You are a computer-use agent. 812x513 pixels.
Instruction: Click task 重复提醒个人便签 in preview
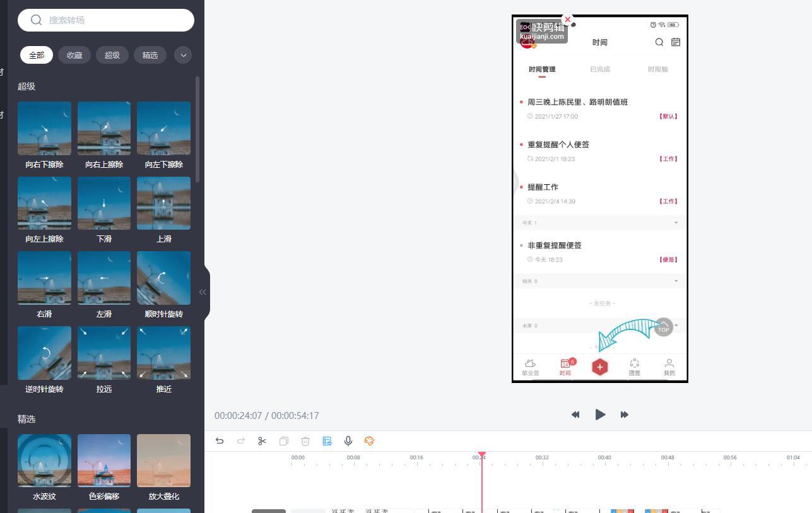(x=558, y=144)
